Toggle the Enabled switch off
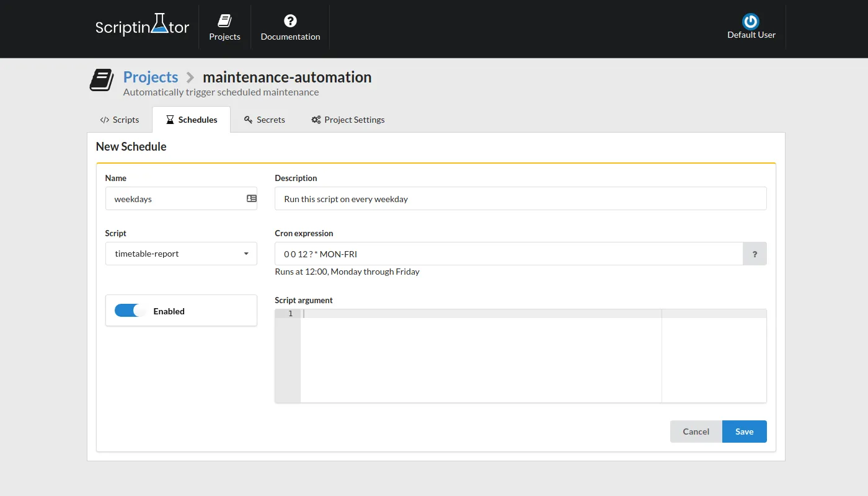The image size is (868, 496). pyautogui.click(x=130, y=311)
